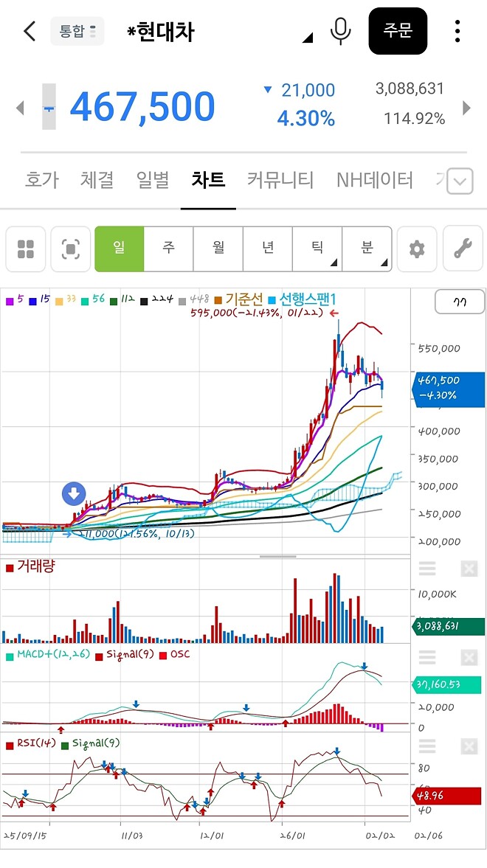Image resolution: width=487 pixels, height=868 pixels.
Task: Open the three-dot more options menu
Action: click(x=457, y=31)
